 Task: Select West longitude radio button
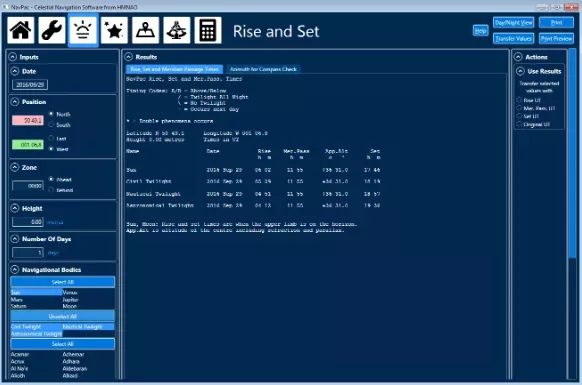(x=51, y=149)
